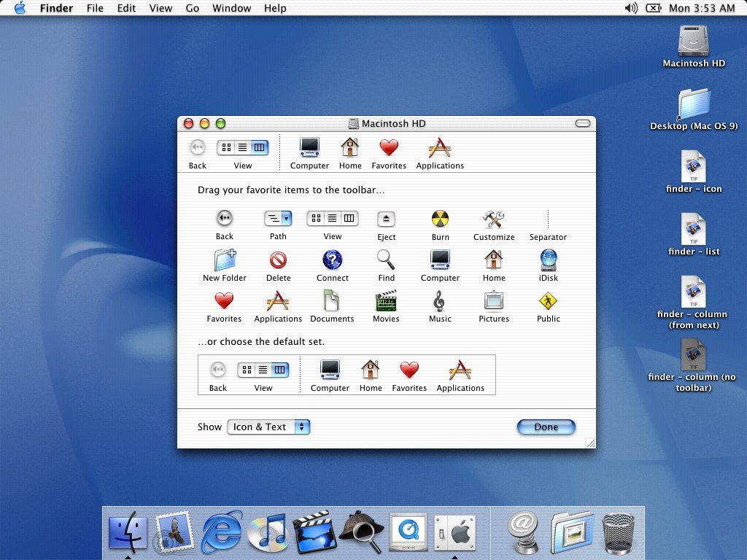Switch toolbar View to icon view

[226, 147]
